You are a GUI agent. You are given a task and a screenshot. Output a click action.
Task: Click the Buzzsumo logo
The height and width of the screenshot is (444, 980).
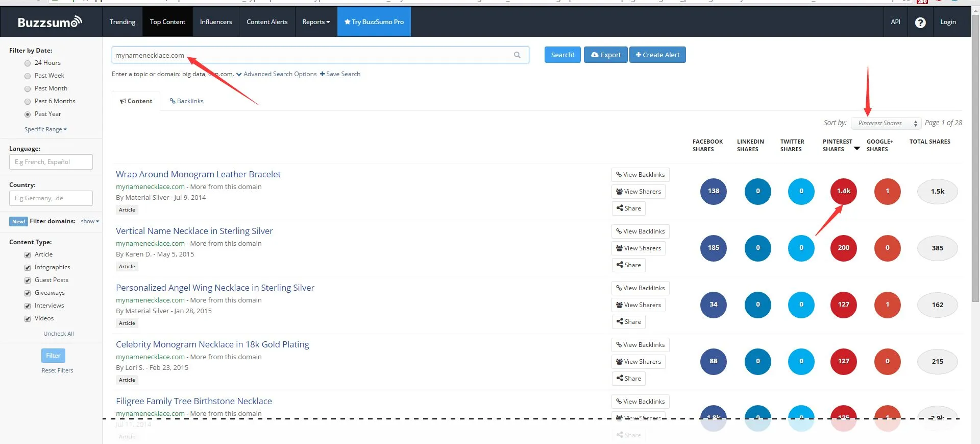pyautogui.click(x=50, y=22)
